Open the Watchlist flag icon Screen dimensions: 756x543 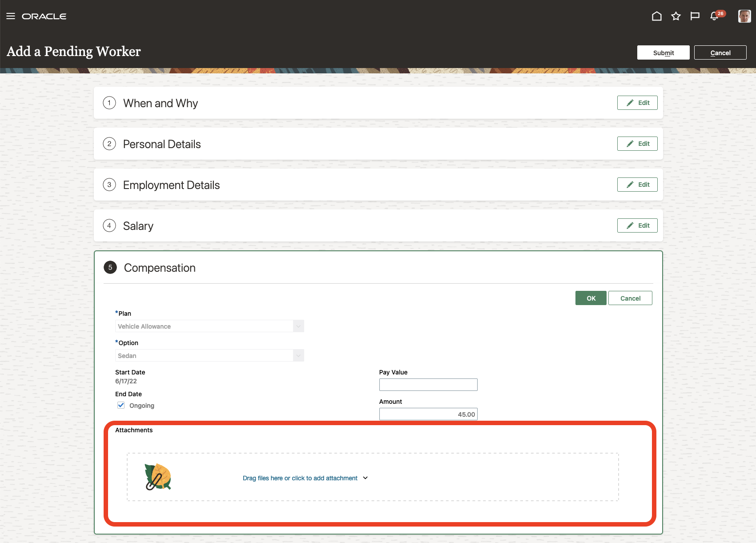(x=695, y=16)
